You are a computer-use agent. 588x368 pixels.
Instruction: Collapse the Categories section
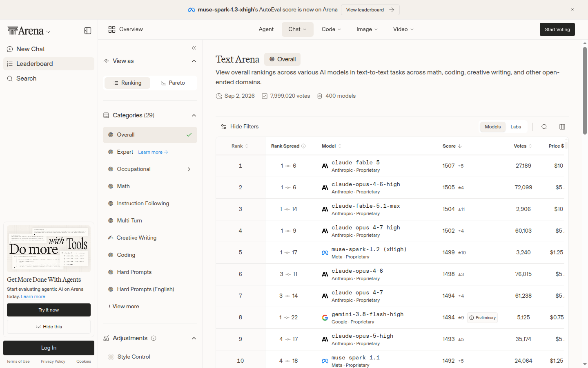click(194, 116)
